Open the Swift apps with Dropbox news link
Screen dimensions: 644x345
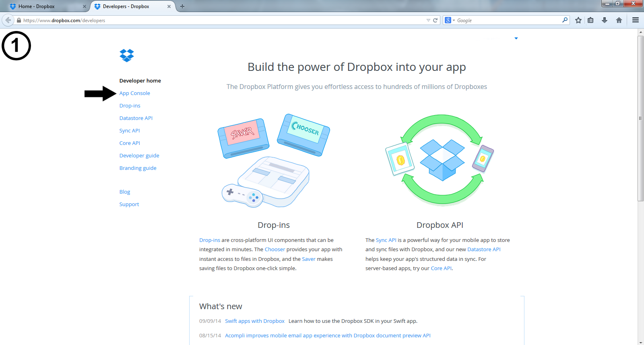tap(255, 321)
